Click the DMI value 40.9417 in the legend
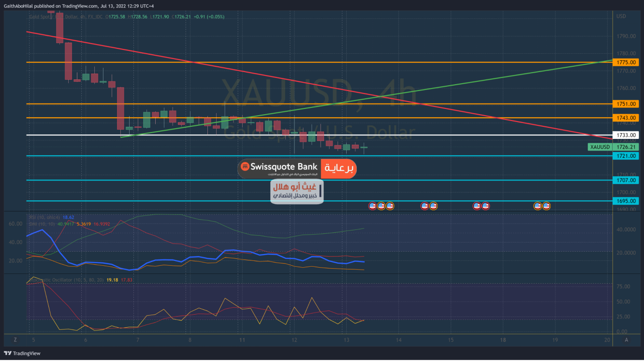The width and height of the screenshot is (644, 363). (67, 224)
